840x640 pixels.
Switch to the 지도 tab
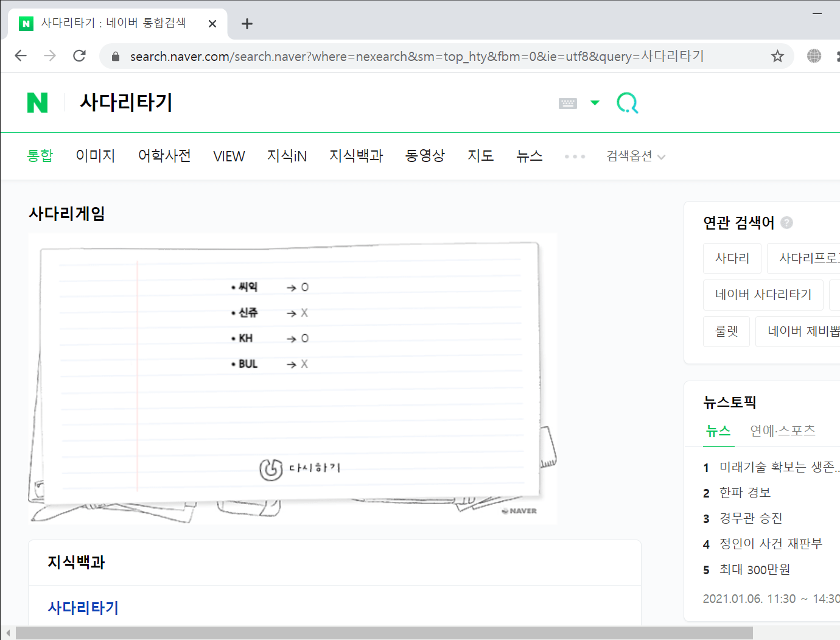coord(480,156)
